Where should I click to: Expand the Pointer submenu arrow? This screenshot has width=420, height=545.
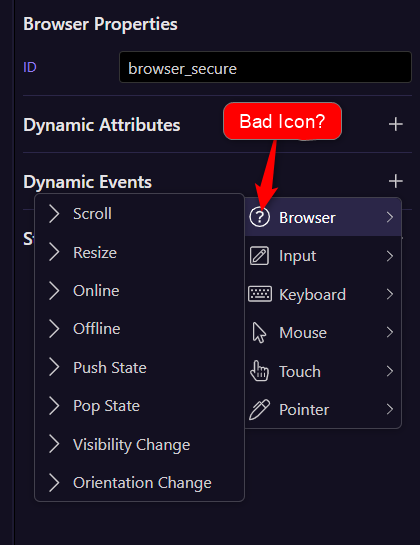pos(390,409)
